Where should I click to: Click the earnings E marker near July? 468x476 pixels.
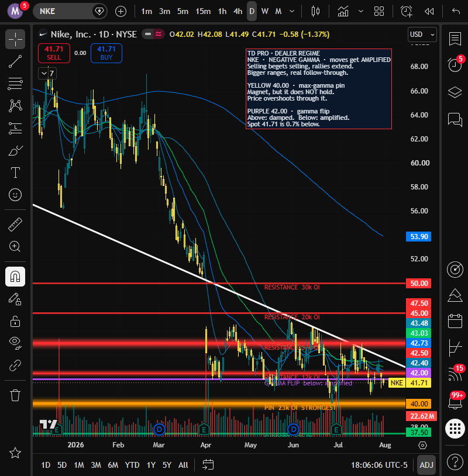tap(336, 429)
